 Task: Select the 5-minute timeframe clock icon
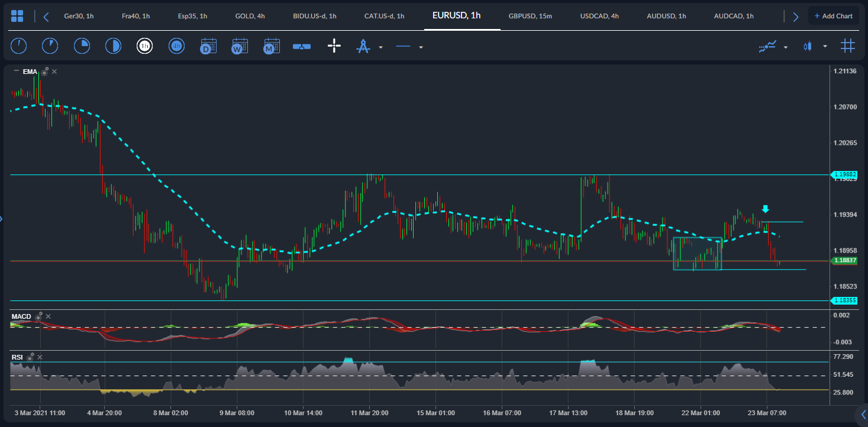pos(50,46)
